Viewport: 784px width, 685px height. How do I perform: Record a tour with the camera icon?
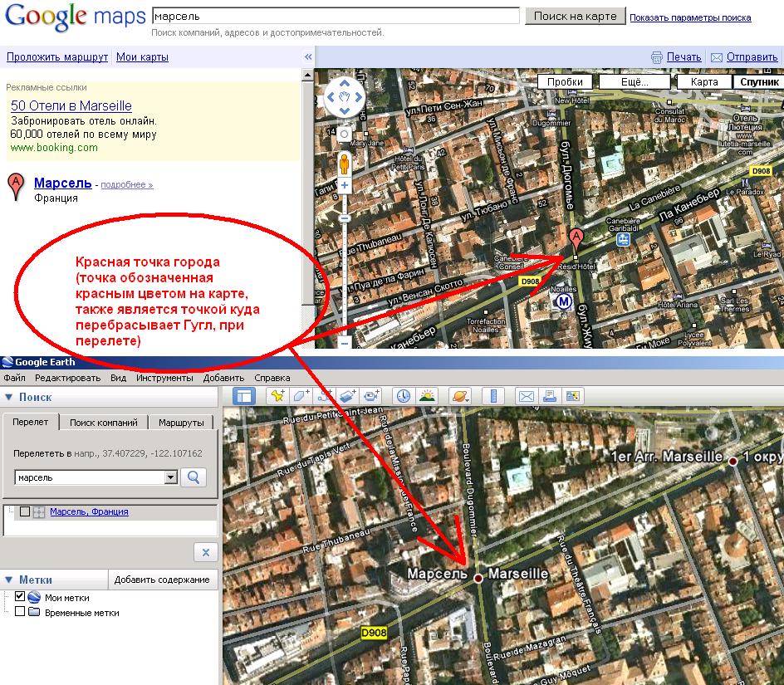coord(370,396)
